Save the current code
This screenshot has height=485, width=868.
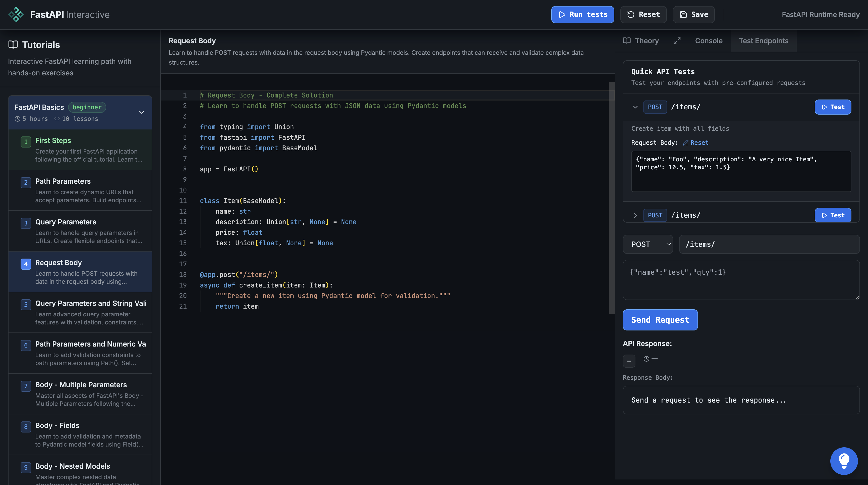coord(693,15)
